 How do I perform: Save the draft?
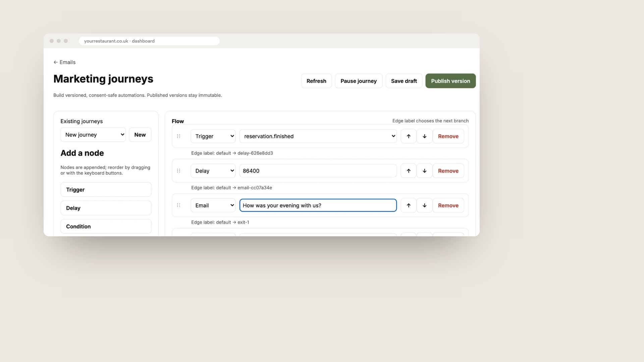tap(404, 81)
